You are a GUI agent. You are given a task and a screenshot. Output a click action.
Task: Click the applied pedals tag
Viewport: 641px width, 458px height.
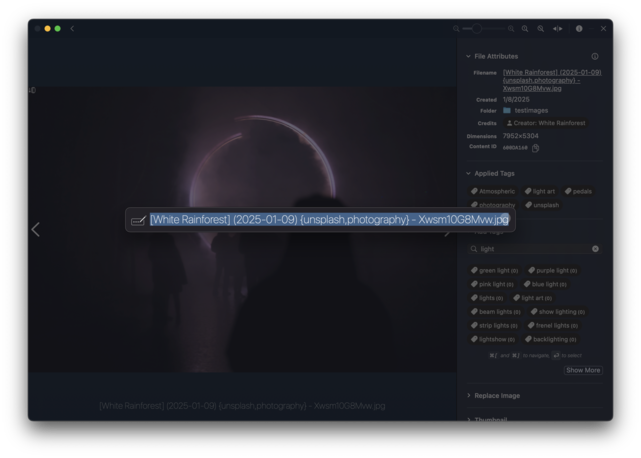point(578,191)
